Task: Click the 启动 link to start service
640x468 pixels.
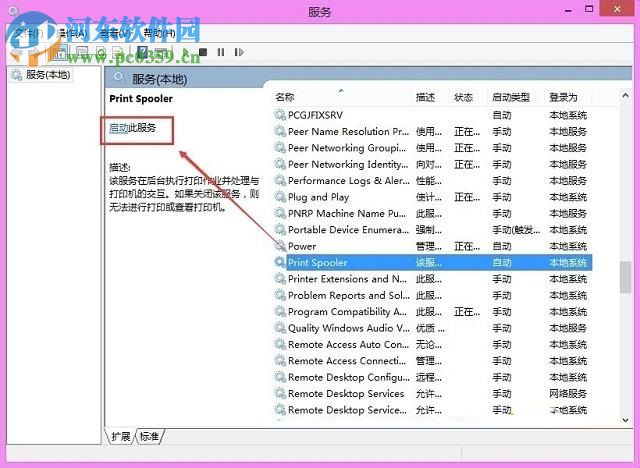Action: click(x=118, y=128)
